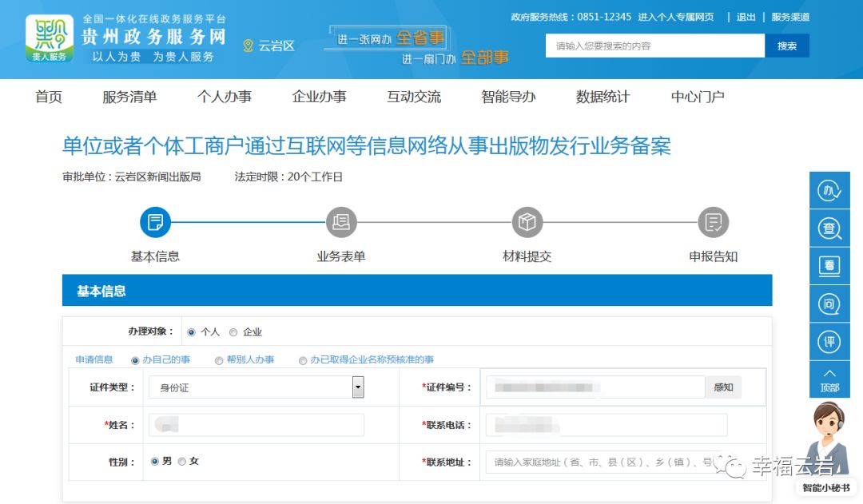Click the 申报告知 step icon

click(x=714, y=222)
